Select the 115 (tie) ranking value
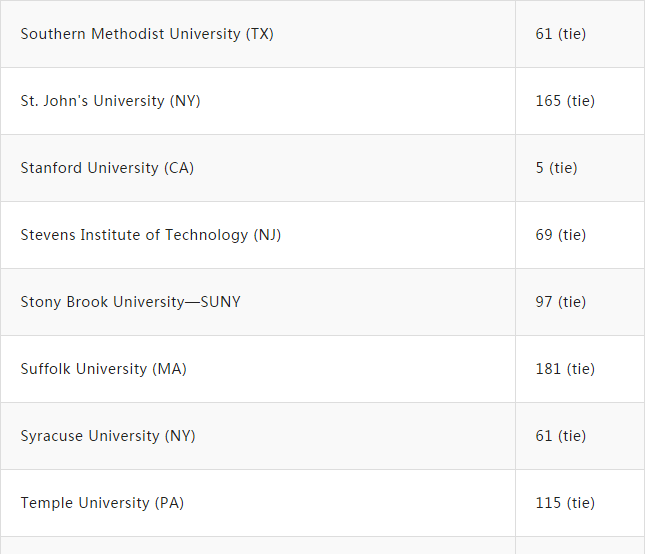 click(565, 503)
